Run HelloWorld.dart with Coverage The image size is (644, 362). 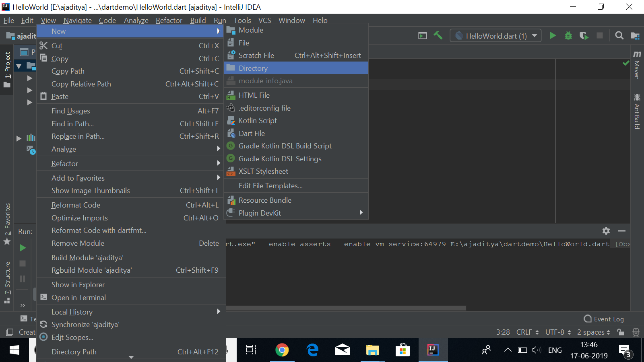tap(584, 35)
